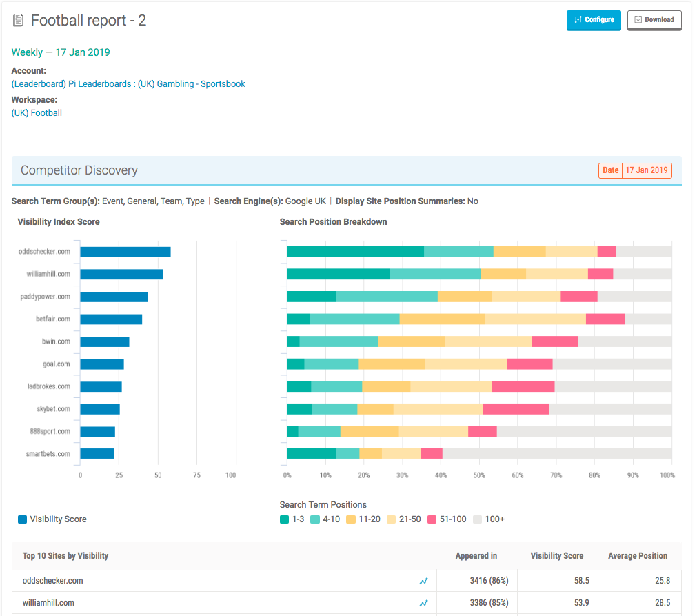Click betfair.com's orange 11-20 positions segment
Screen dimensions: 697x616
pos(443,319)
